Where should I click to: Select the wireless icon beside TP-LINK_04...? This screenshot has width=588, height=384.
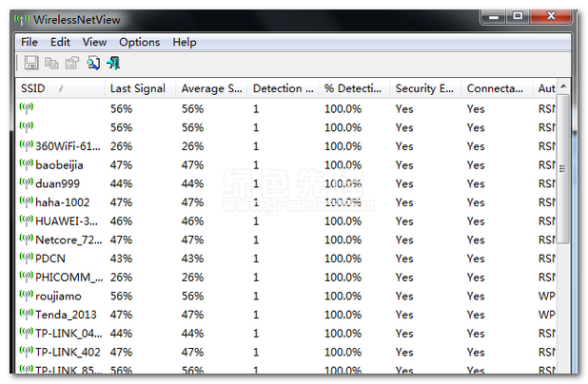[27, 333]
